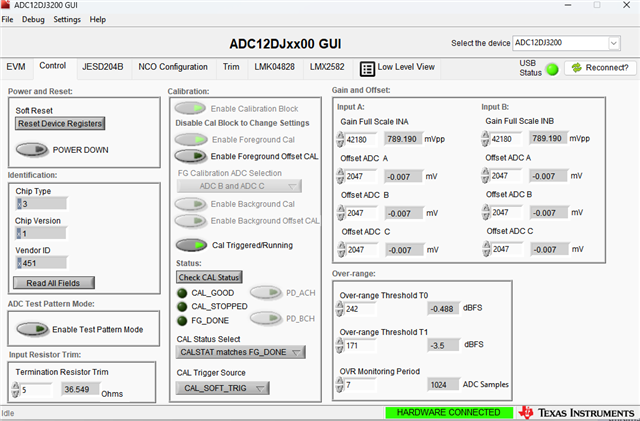Click stepper for Input B Offset ADC B
The image size is (640, 421).
pyautogui.click(x=486, y=212)
